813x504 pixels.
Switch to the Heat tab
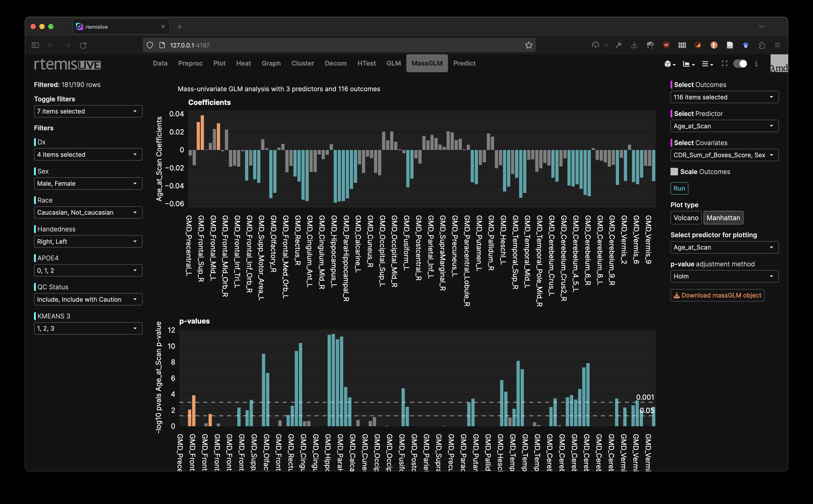[243, 63]
